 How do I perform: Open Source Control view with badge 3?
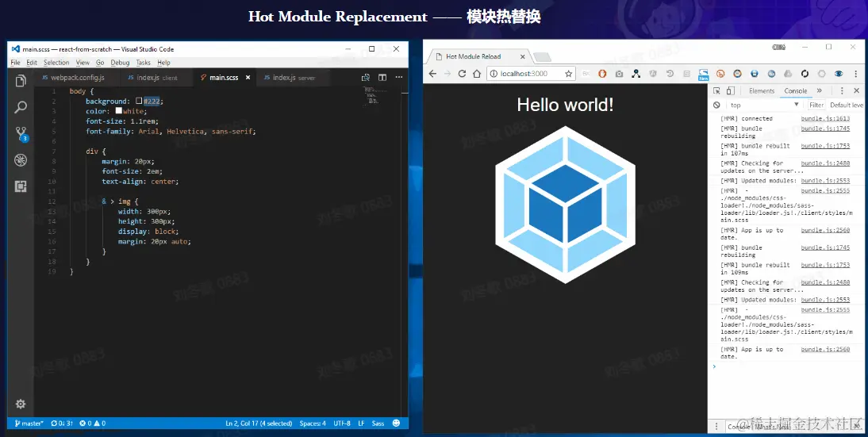click(21, 134)
